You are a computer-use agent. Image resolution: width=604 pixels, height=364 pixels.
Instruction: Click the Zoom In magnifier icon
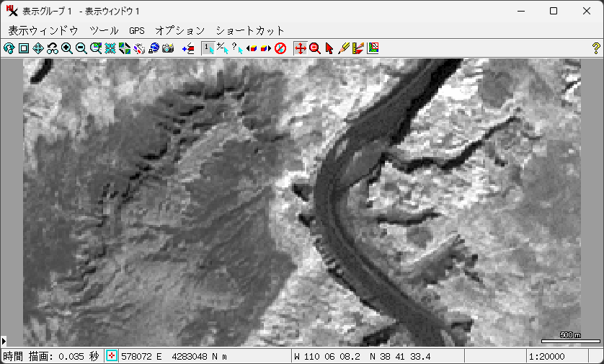[67, 48]
